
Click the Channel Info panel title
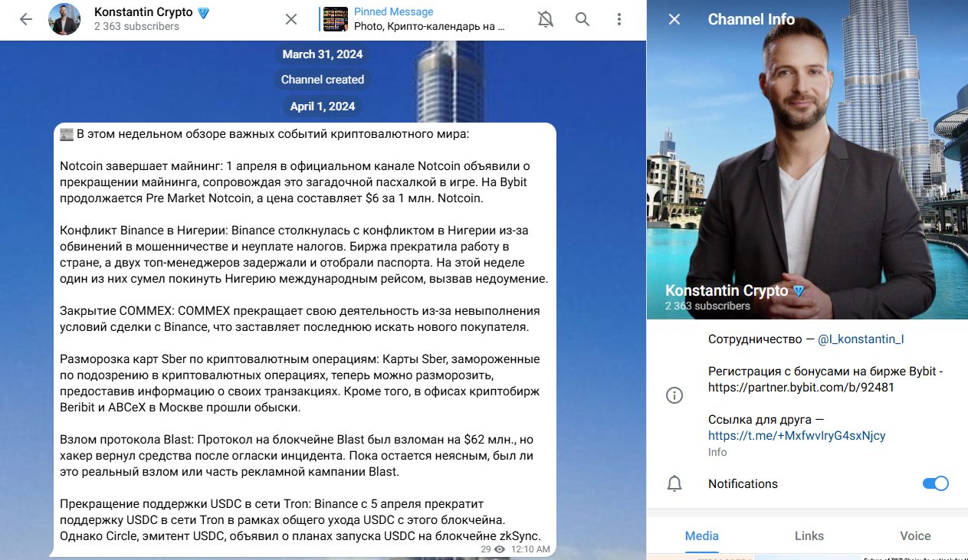[751, 19]
